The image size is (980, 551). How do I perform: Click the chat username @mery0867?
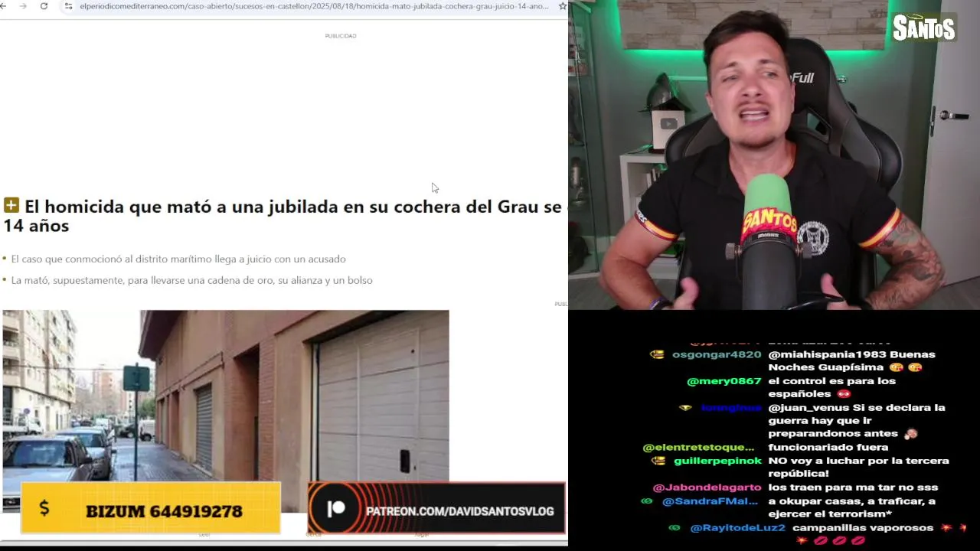(x=724, y=381)
